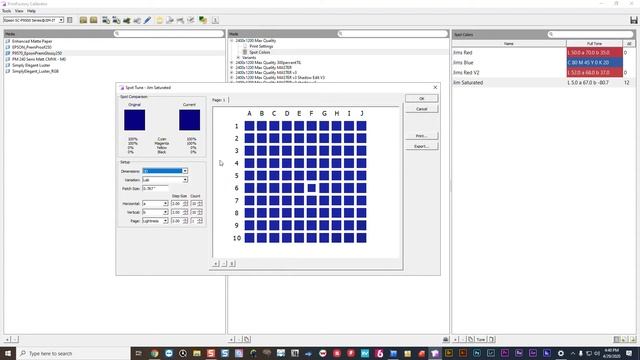Viewport: 640px width, 360px height.
Task: Click the last small icon under the patch grid
Action: (232, 264)
